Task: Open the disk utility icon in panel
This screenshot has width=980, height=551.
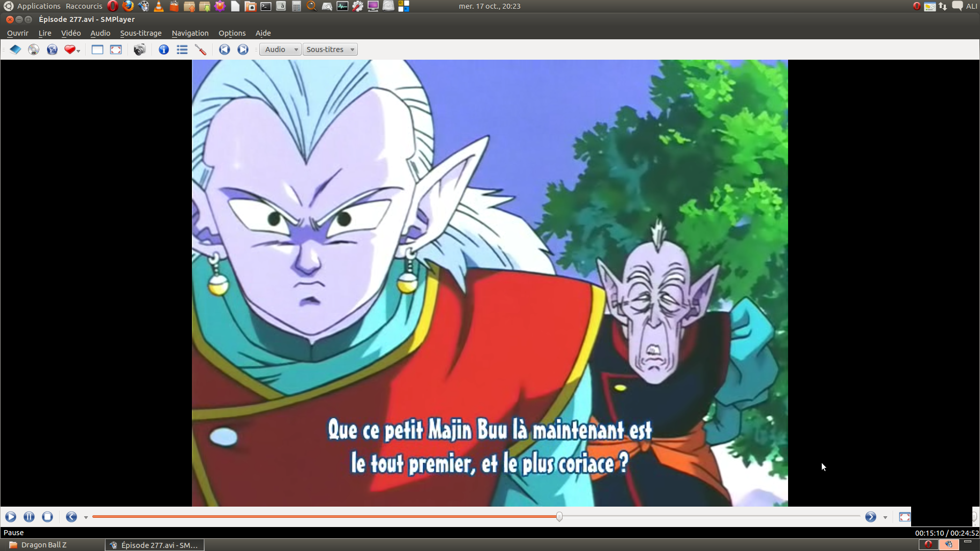Action: (388, 6)
